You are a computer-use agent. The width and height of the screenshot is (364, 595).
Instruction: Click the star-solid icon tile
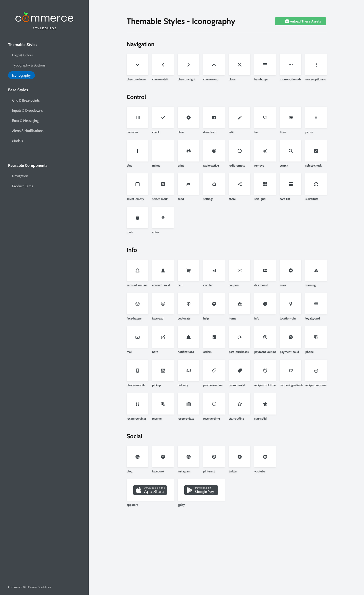[x=265, y=404]
